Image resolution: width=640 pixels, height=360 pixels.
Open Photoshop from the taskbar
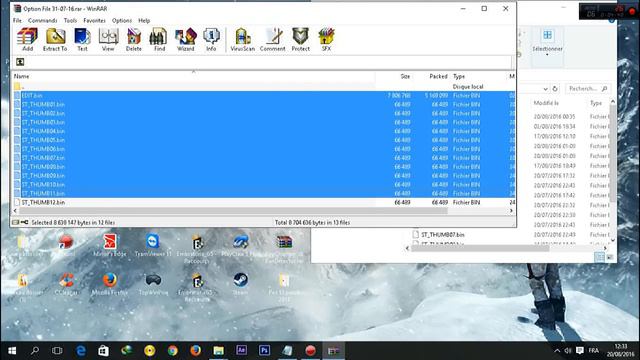pos(264,351)
